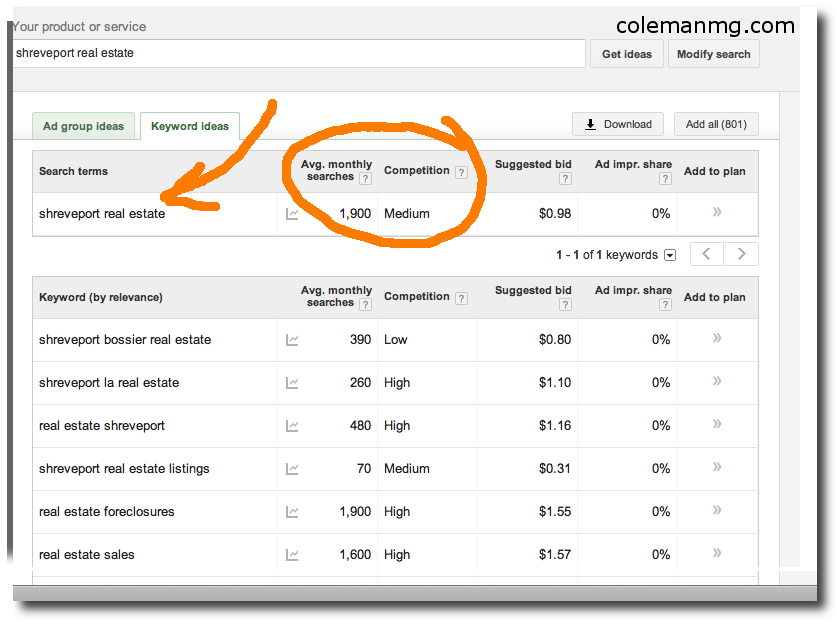Click the $0.98 suggested bid value
The image size is (840, 624).
555,214
